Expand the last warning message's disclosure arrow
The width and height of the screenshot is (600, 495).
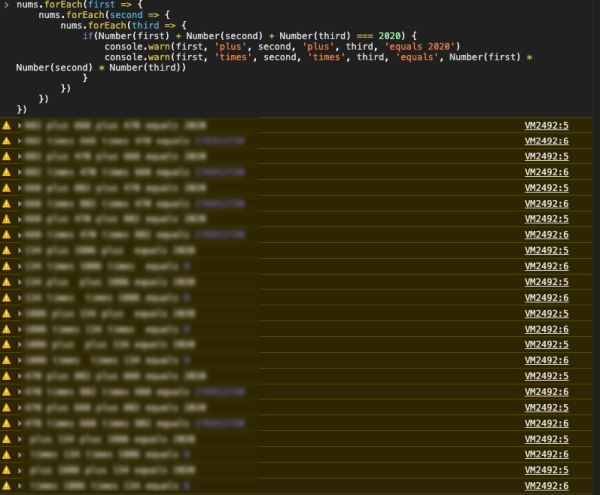click(x=19, y=486)
